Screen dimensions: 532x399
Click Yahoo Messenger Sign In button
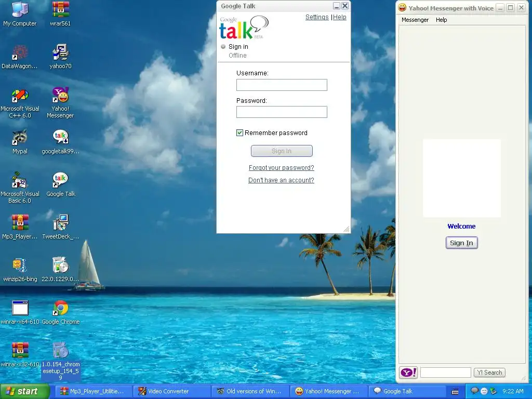click(x=461, y=243)
